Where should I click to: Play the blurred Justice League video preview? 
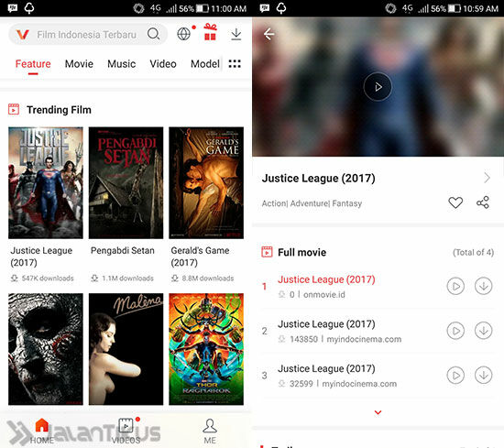pyautogui.click(x=378, y=87)
